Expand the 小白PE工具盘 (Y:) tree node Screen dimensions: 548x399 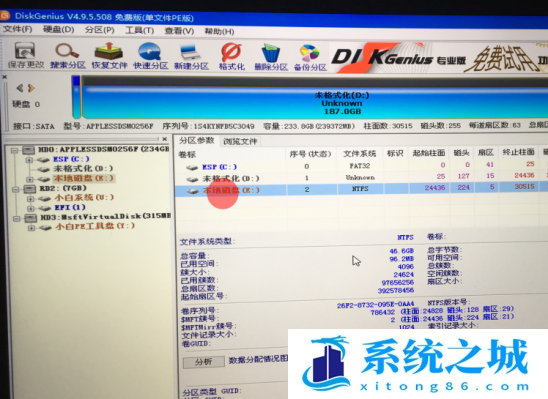tap(31, 228)
